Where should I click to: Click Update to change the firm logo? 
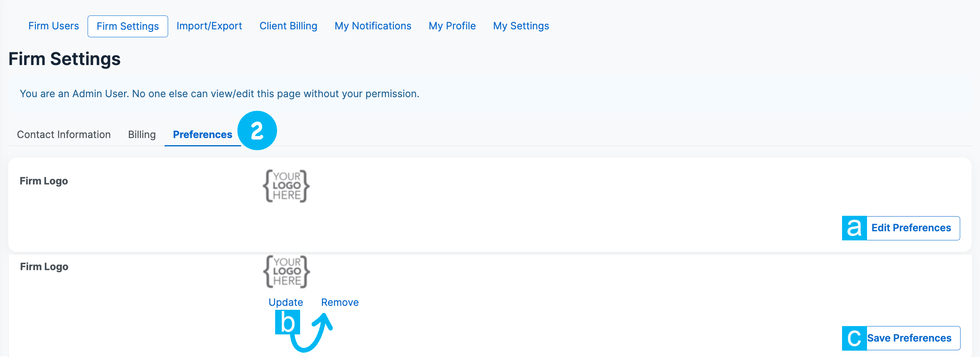[286, 302]
